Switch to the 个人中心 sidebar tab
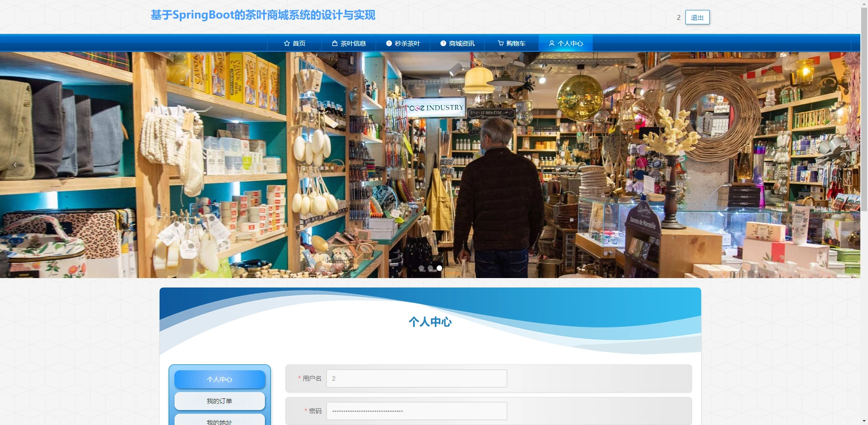 pos(220,379)
